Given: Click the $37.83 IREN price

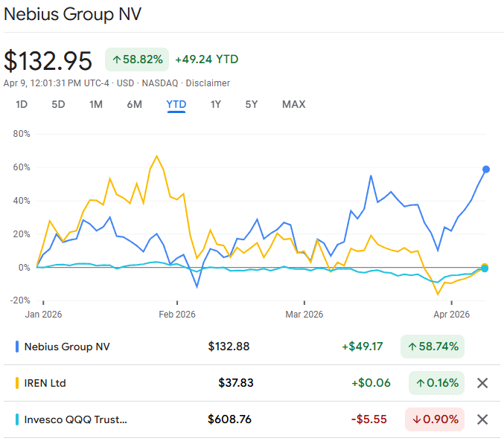Looking at the screenshot, I should click(236, 383).
